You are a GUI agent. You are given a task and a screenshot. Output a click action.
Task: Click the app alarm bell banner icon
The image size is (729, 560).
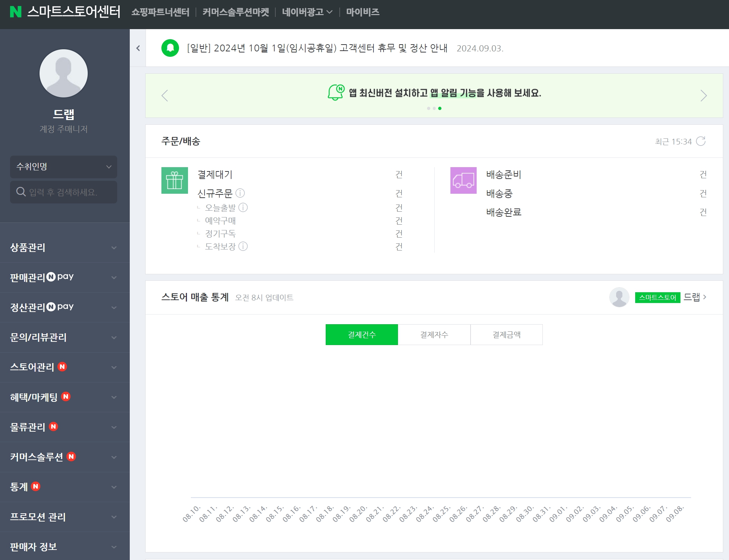tap(336, 92)
